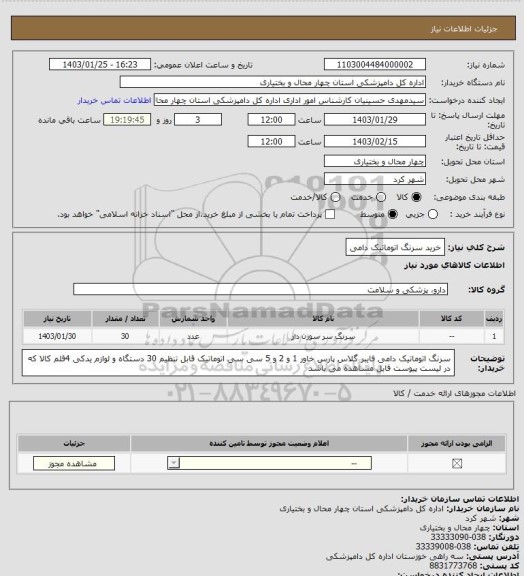Screen dimensions: 524x576
Task: Select the کالا/خدمت radio button
Action: [335, 197]
